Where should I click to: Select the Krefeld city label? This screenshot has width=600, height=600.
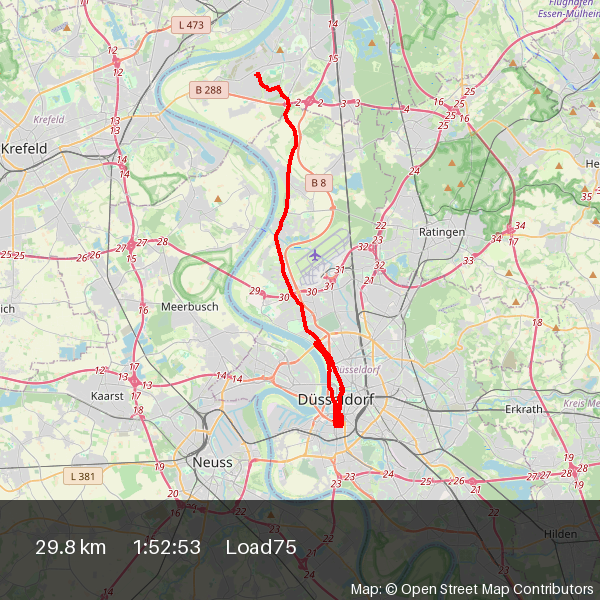pyautogui.click(x=24, y=148)
